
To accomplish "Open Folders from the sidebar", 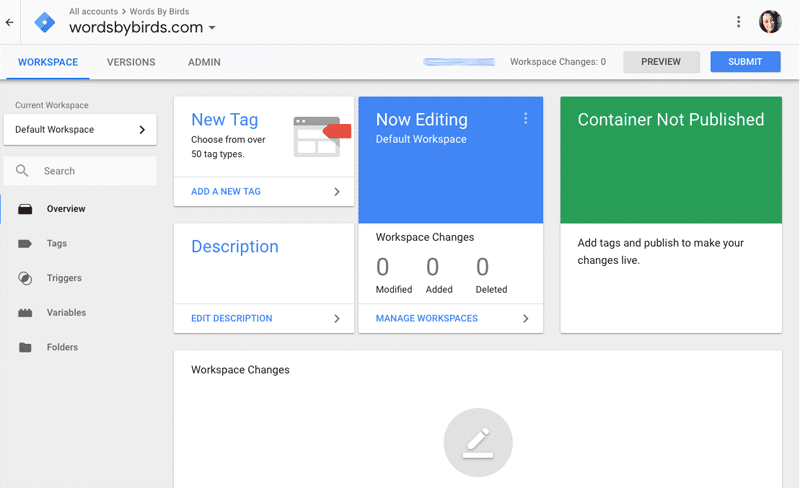I will [x=62, y=347].
